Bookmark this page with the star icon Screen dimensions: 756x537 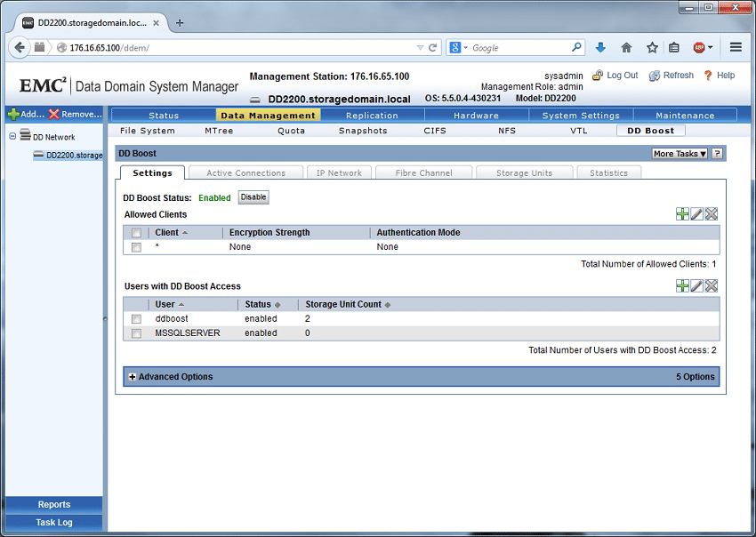tap(652, 47)
